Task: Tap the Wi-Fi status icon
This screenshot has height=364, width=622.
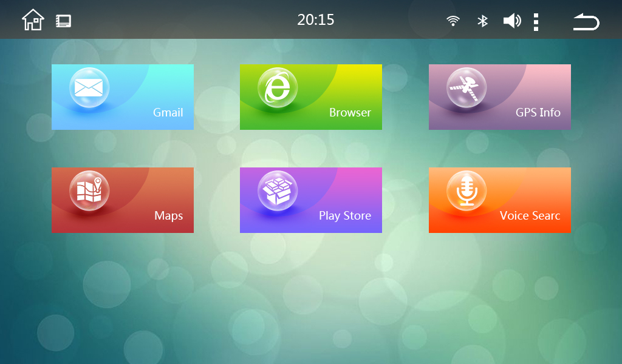Action: coord(453,21)
